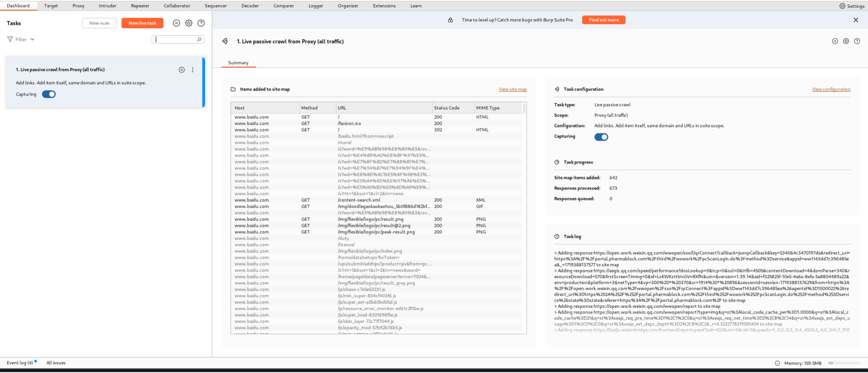Open help icon in Tasks header
Screen dimensions: 868x373
[201, 23]
